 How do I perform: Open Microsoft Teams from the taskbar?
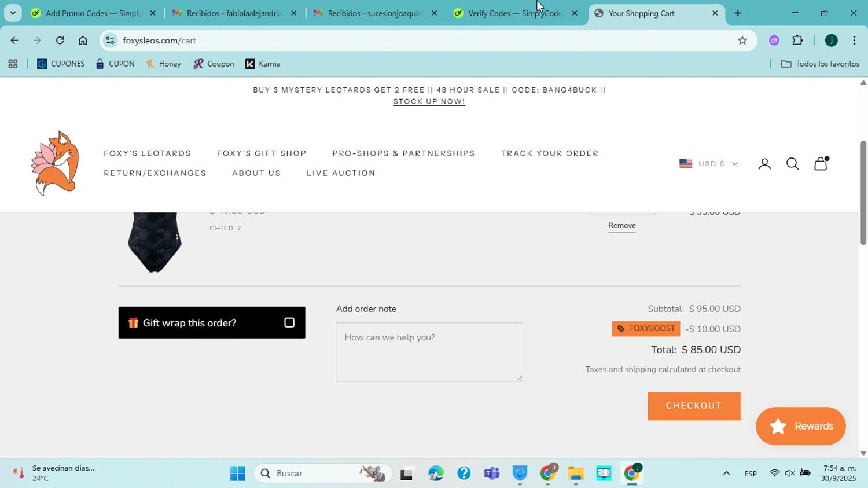tap(492, 474)
